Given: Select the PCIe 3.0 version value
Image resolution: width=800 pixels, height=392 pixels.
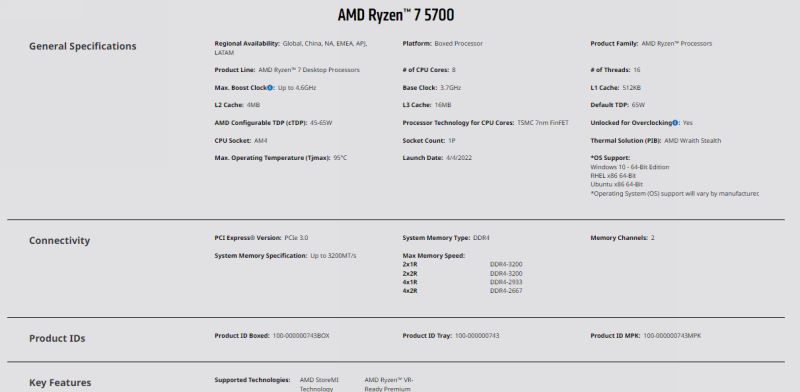Looking at the screenshot, I should (x=296, y=238).
